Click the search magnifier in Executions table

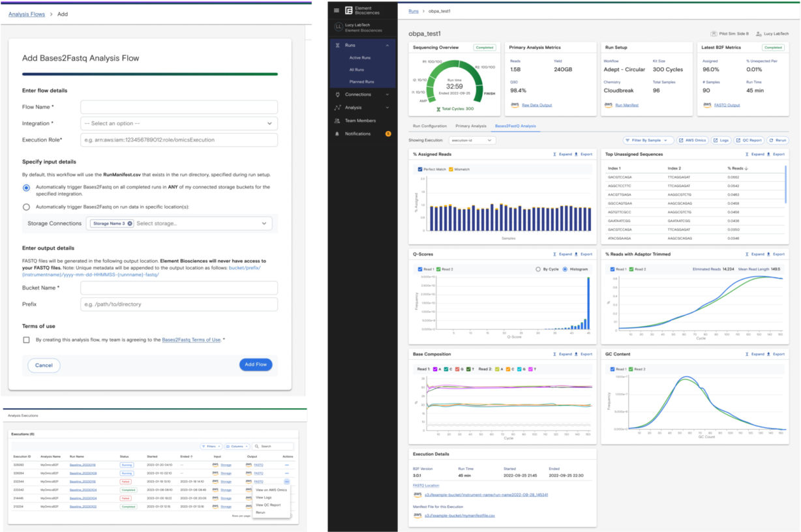257,447
